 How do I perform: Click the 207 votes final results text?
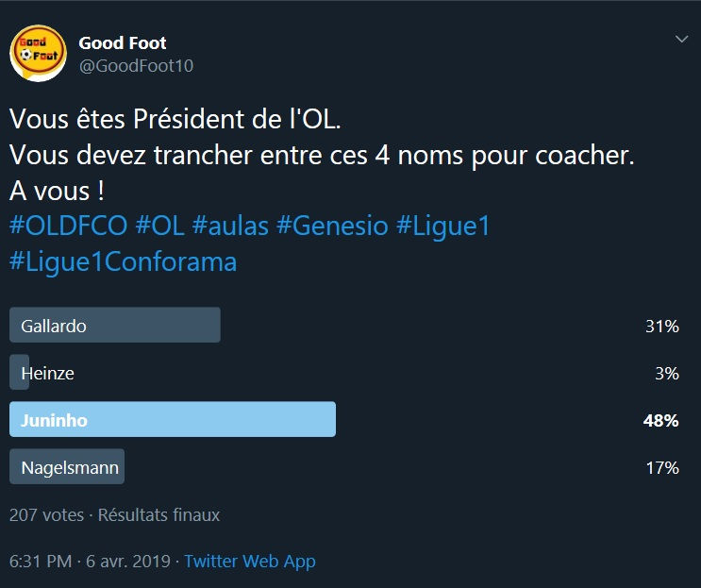click(114, 515)
